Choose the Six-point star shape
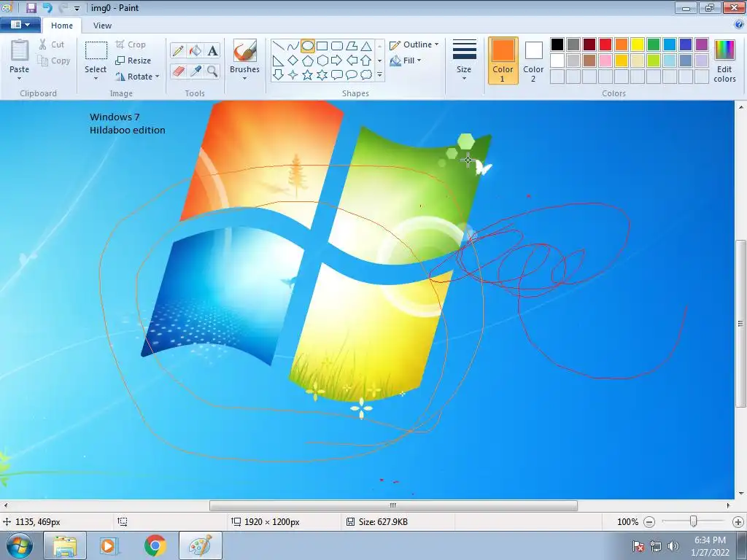This screenshot has width=747, height=560. click(x=322, y=75)
